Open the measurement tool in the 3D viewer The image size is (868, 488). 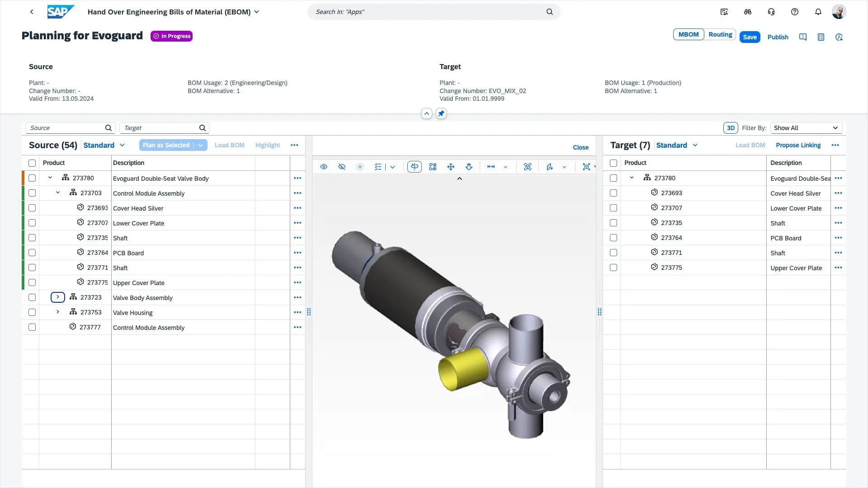click(491, 167)
